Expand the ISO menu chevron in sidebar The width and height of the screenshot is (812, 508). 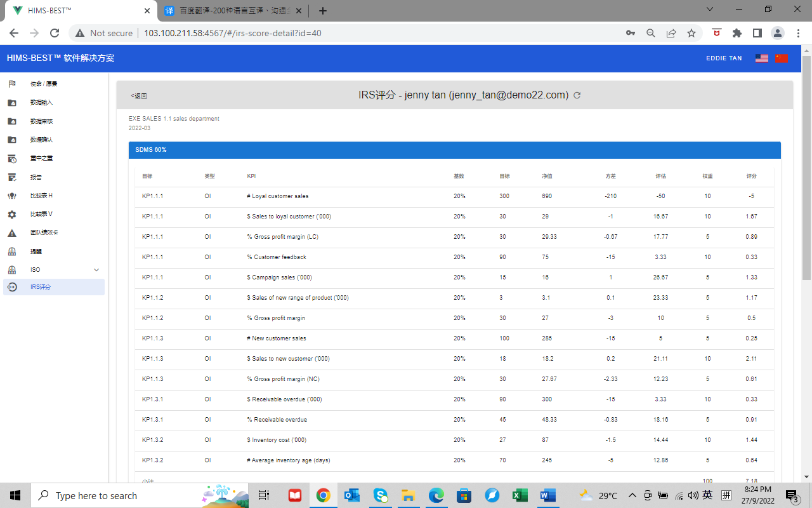coord(96,270)
